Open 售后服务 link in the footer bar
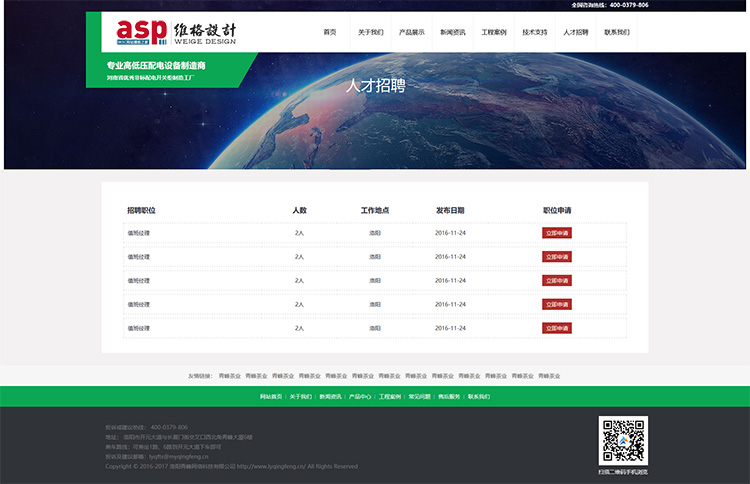 click(x=449, y=397)
